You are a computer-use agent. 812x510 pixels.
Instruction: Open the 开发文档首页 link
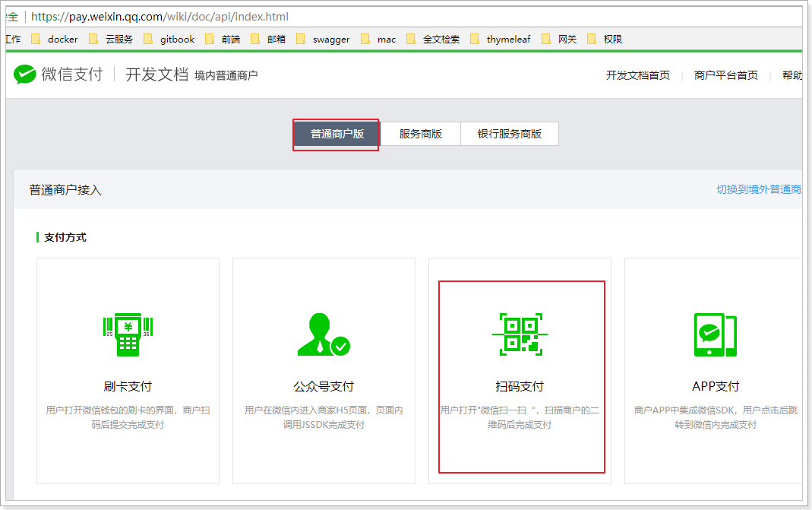638,76
